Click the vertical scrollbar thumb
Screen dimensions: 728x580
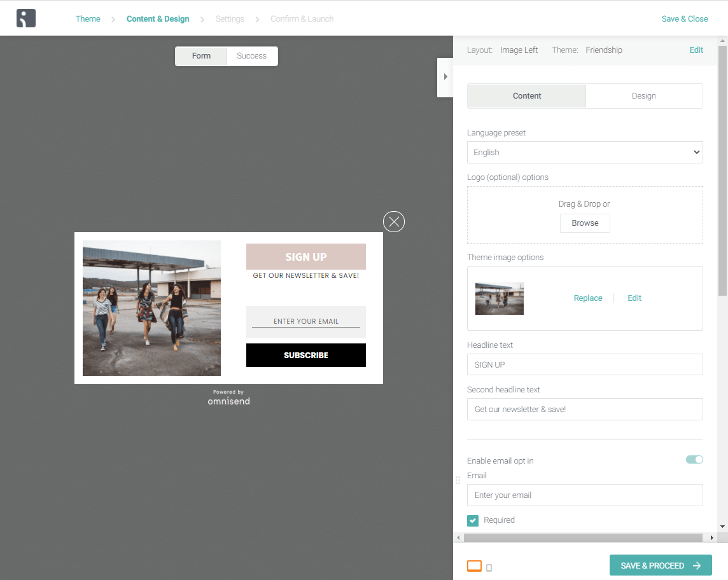point(722,170)
